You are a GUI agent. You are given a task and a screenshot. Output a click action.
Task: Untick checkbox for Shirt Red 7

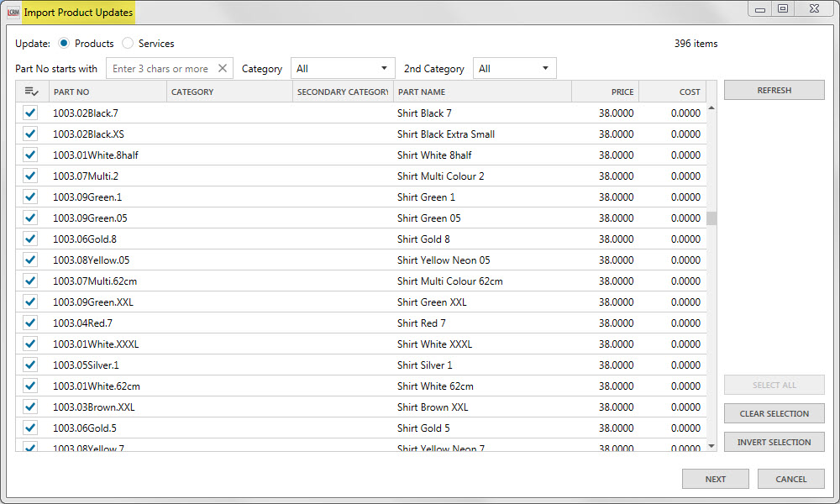pos(31,323)
